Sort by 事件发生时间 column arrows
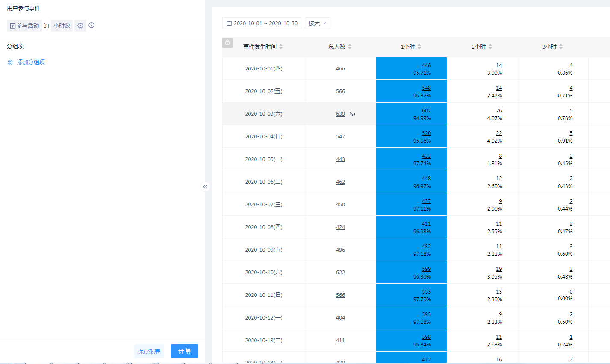 (x=281, y=47)
